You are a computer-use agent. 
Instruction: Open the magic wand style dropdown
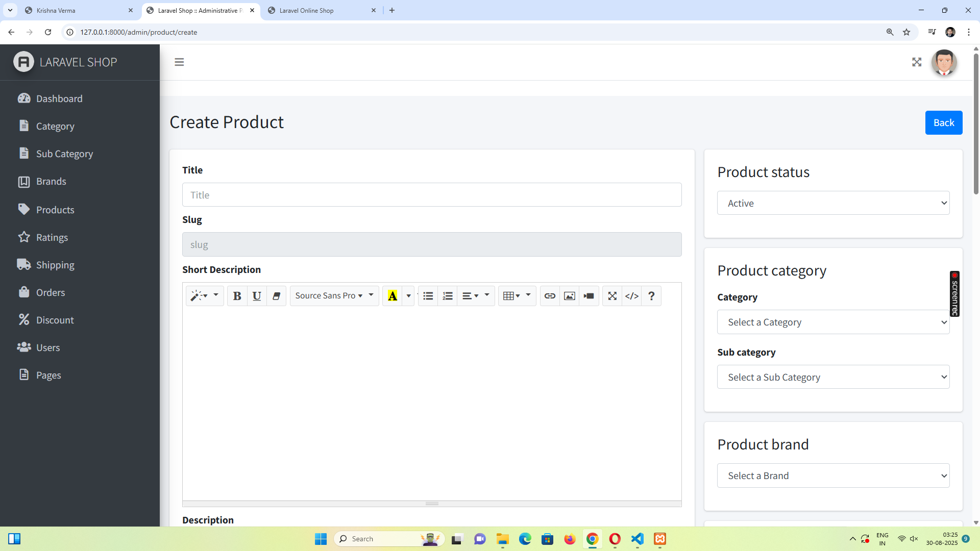pos(205,296)
